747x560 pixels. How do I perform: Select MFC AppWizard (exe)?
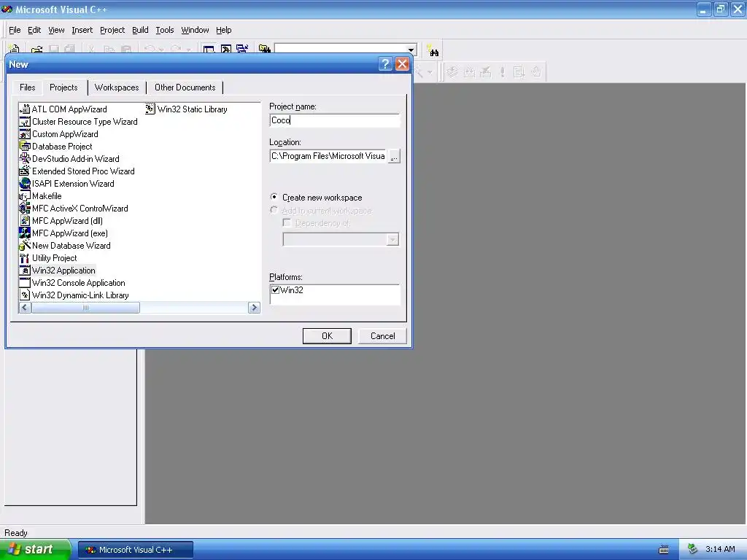pyautogui.click(x=63, y=233)
